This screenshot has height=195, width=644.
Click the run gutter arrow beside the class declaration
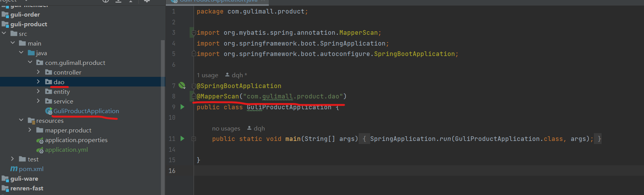(x=182, y=107)
